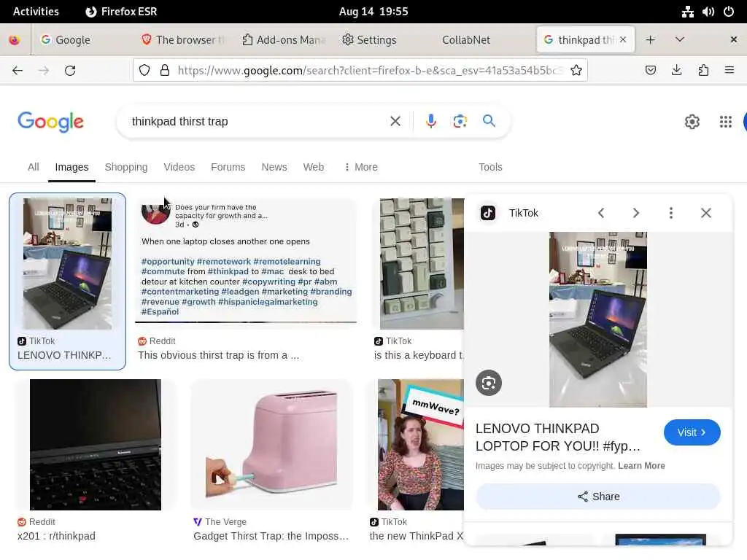Open the x201 r/thinkpad image
Screen dimensions: 747x560
96,445
